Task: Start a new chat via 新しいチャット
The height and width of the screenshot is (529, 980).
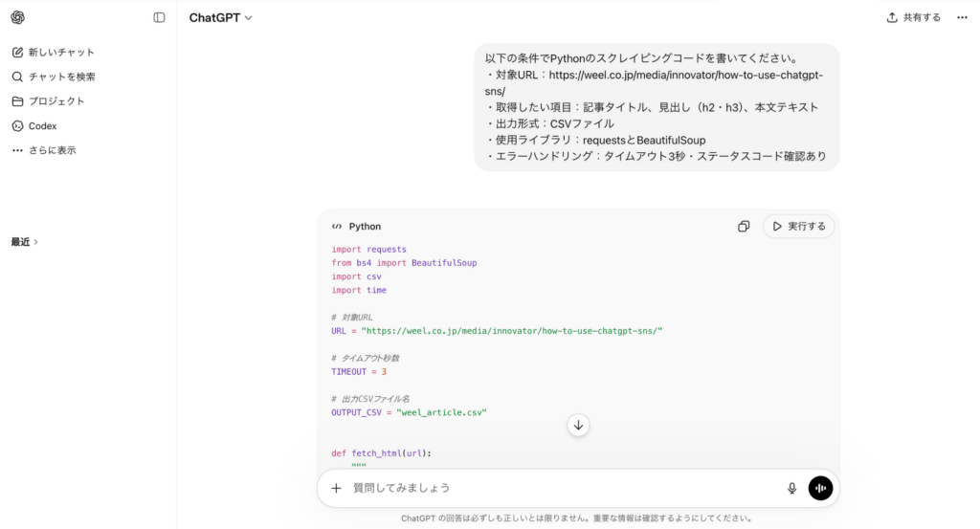Action: [54, 53]
